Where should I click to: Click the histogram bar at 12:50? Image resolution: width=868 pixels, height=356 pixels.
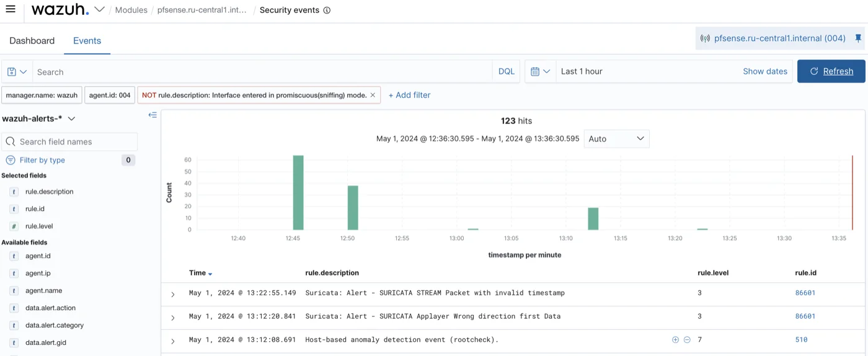pyautogui.click(x=353, y=208)
